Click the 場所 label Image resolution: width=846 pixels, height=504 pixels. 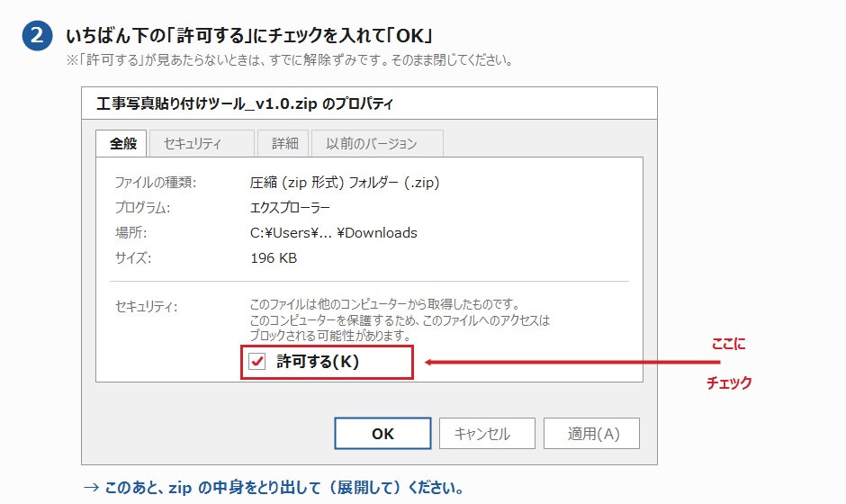pos(130,232)
